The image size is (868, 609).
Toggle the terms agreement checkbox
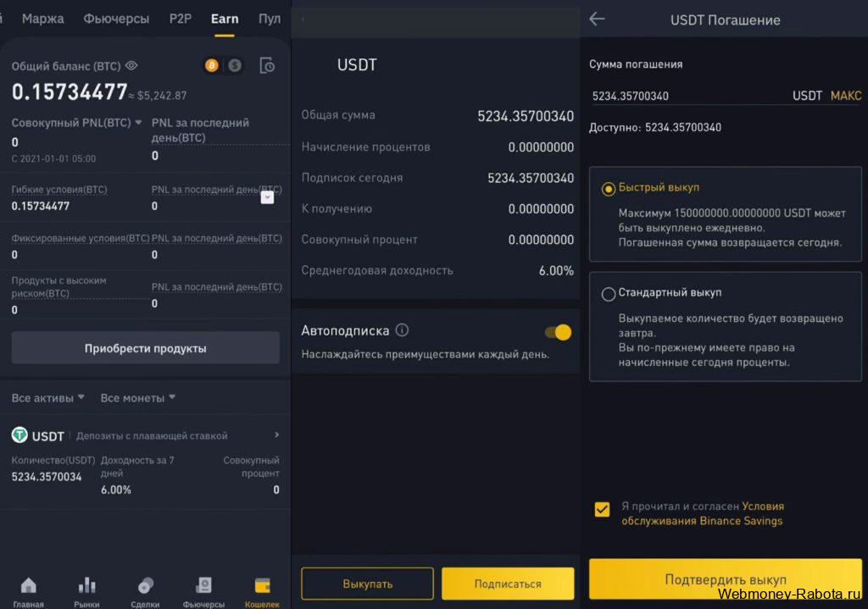point(603,509)
